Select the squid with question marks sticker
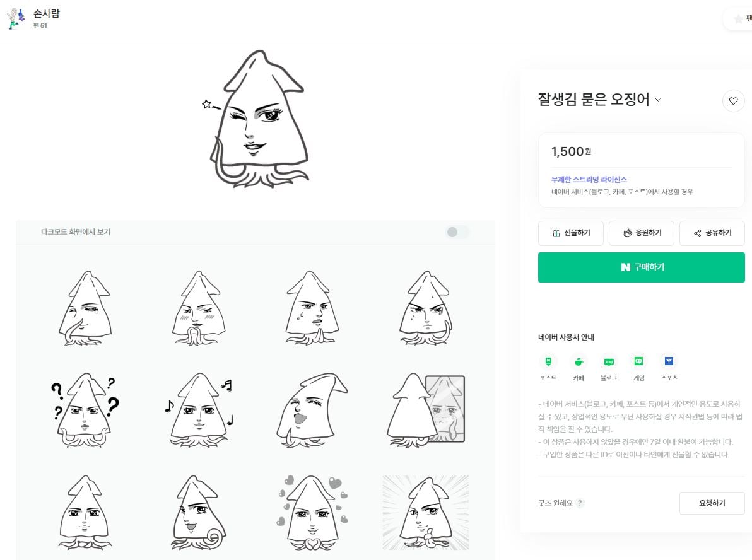This screenshot has width=752, height=560. (x=85, y=410)
